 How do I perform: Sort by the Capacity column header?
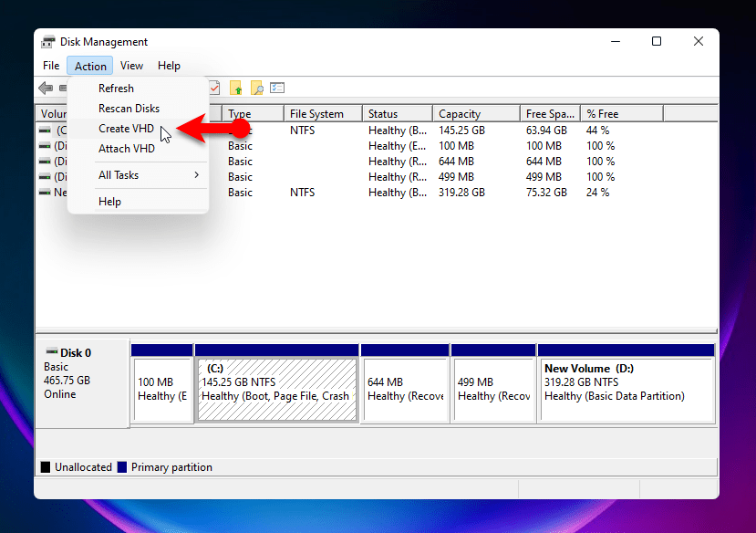[x=461, y=112]
